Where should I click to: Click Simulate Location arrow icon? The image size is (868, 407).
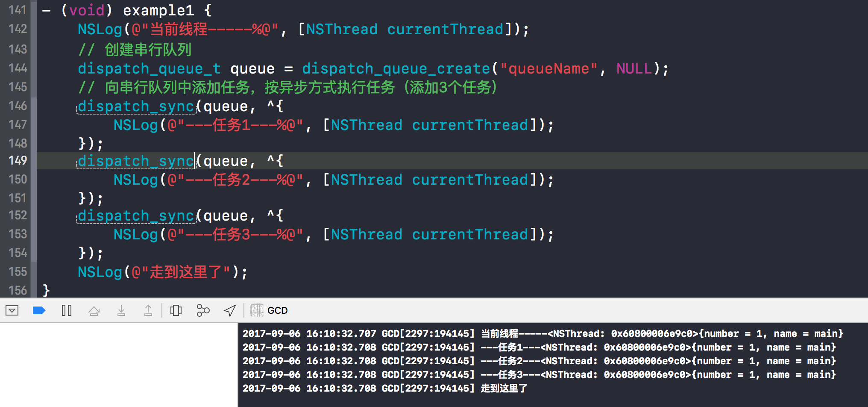[x=230, y=310]
